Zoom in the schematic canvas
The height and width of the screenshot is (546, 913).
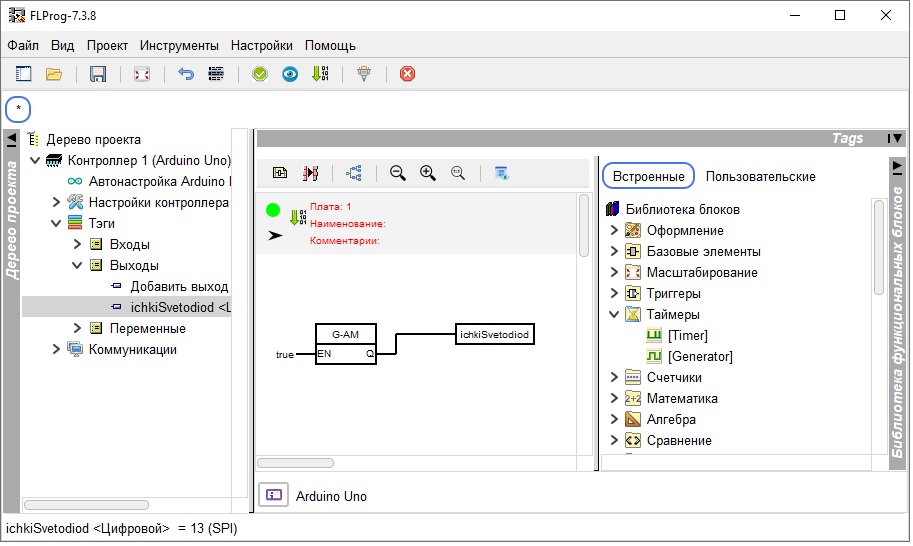coord(427,173)
